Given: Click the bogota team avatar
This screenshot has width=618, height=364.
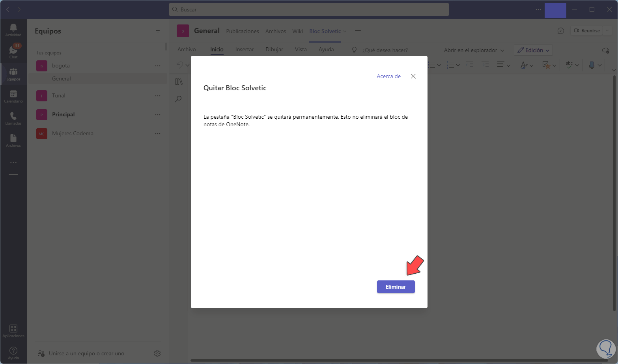Looking at the screenshot, I should click(x=42, y=66).
